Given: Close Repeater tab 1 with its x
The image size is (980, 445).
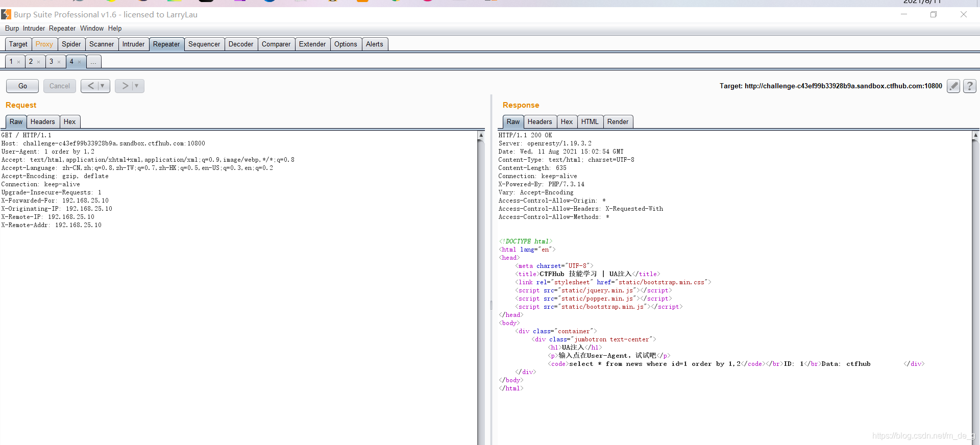Looking at the screenshot, I should coord(18,62).
